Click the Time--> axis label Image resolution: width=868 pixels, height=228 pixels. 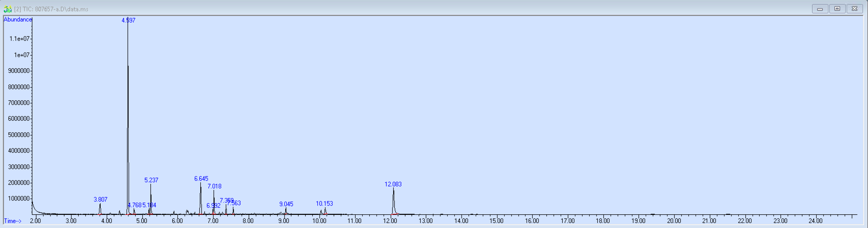pyautogui.click(x=13, y=221)
